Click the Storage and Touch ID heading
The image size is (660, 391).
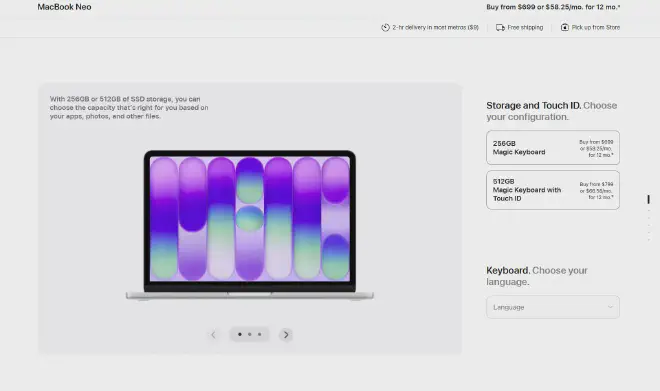(x=552, y=111)
